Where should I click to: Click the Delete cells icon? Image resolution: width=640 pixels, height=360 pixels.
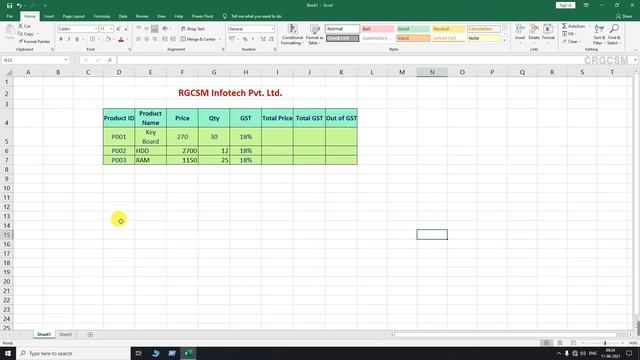(x=534, y=29)
